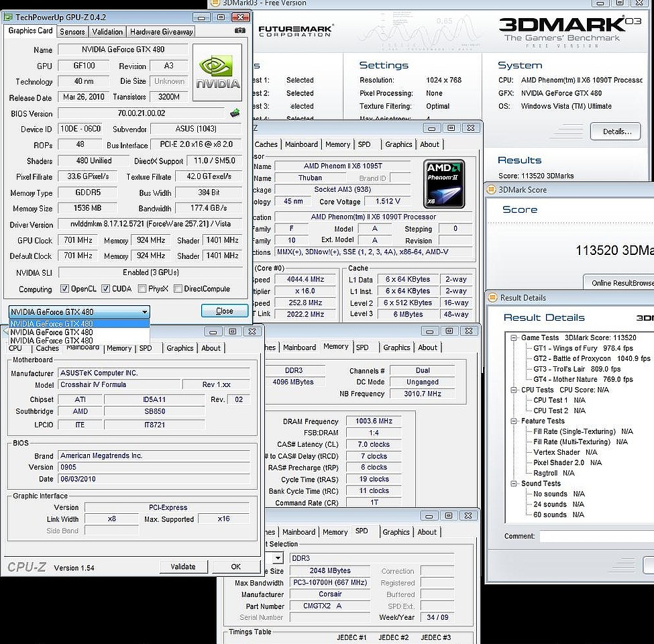
Task: Select the CPU tab in CPU-Z motherboard window
Action: pyautogui.click(x=15, y=348)
